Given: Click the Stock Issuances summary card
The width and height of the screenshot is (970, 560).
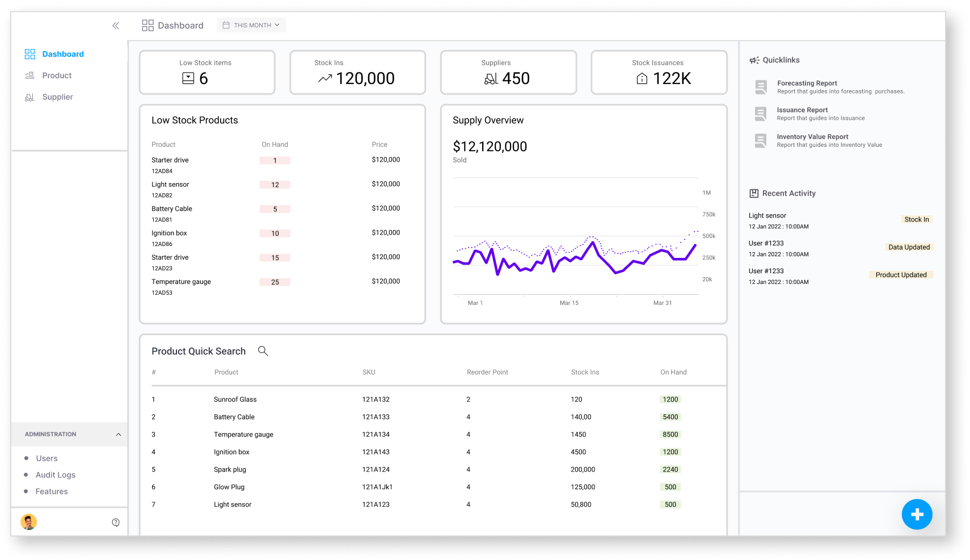Looking at the screenshot, I should 659,73.
